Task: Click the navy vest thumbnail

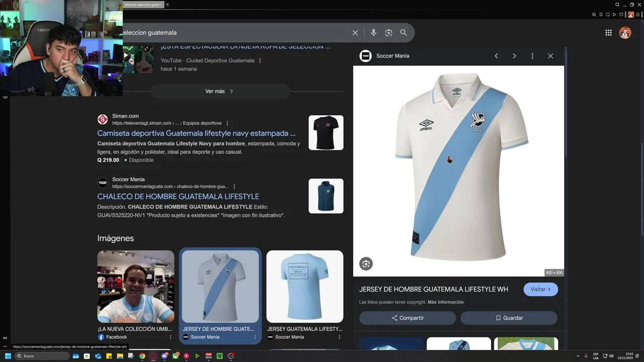Action: 326,196
